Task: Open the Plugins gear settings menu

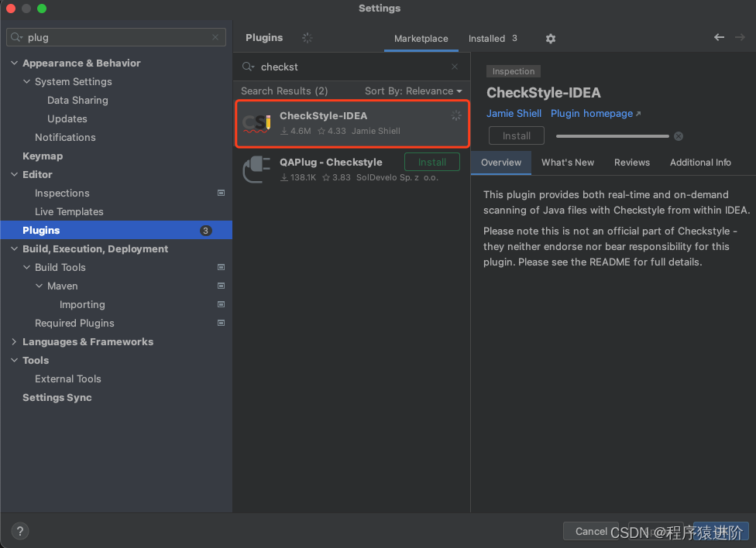Action: 551,38
